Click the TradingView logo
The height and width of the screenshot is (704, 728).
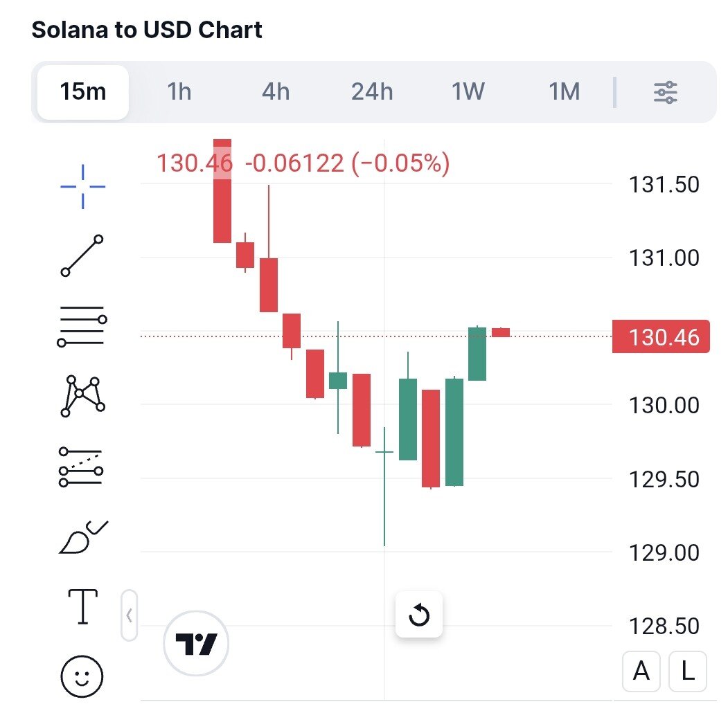pos(196,644)
